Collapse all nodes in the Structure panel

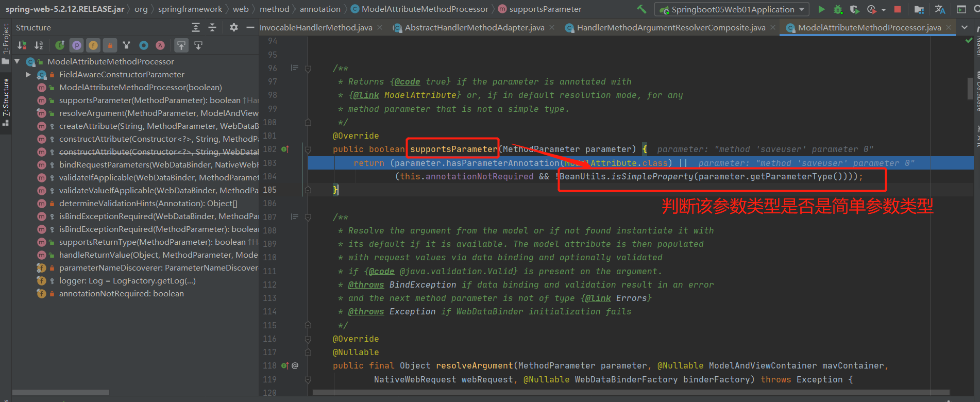(212, 27)
